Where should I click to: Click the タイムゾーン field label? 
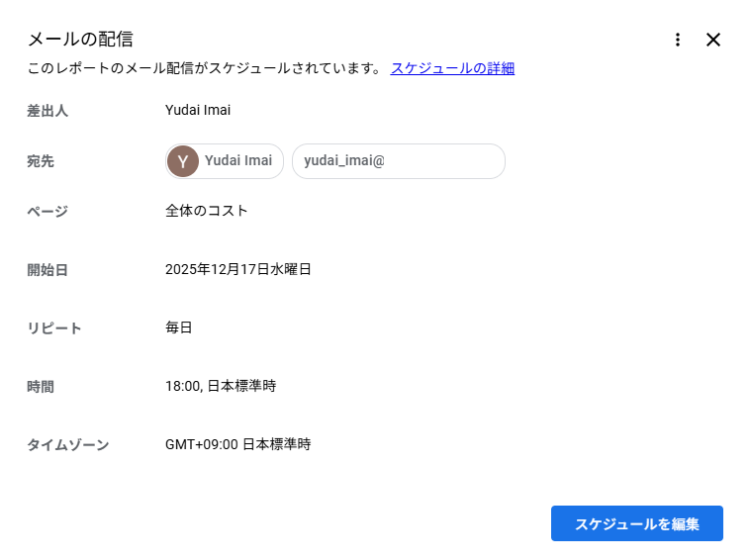[x=68, y=444]
